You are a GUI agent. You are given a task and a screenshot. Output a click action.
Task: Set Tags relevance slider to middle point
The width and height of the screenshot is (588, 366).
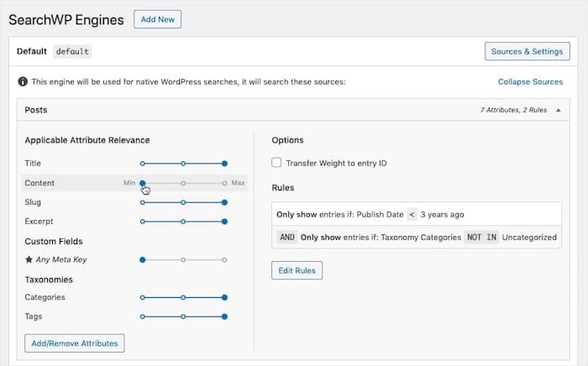pos(183,316)
